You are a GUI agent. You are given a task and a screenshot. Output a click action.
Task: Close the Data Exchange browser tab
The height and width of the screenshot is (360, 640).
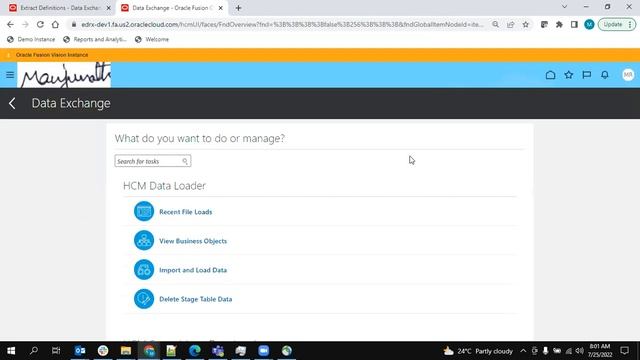(x=220, y=8)
